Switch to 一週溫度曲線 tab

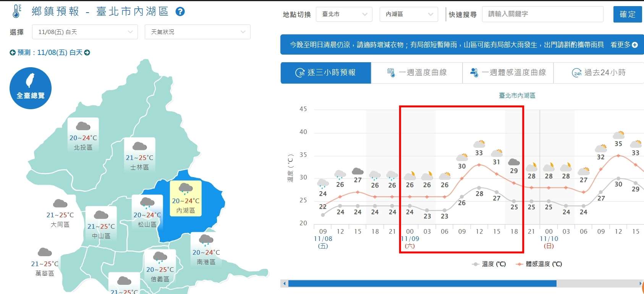coord(417,73)
